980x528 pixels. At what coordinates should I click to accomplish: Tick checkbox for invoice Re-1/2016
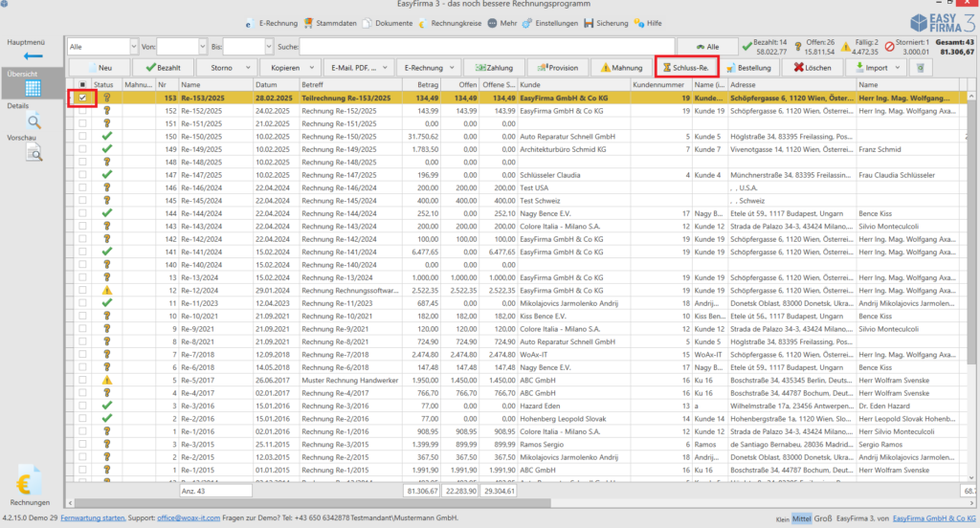(x=82, y=431)
